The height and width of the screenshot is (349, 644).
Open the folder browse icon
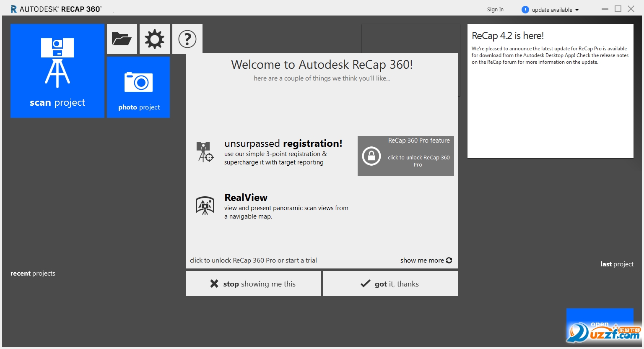tap(122, 39)
